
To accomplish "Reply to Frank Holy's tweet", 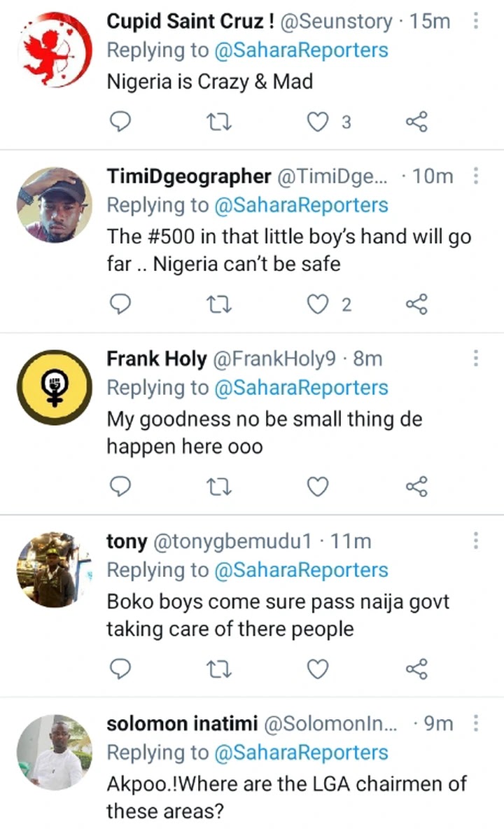I will click(x=120, y=487).
